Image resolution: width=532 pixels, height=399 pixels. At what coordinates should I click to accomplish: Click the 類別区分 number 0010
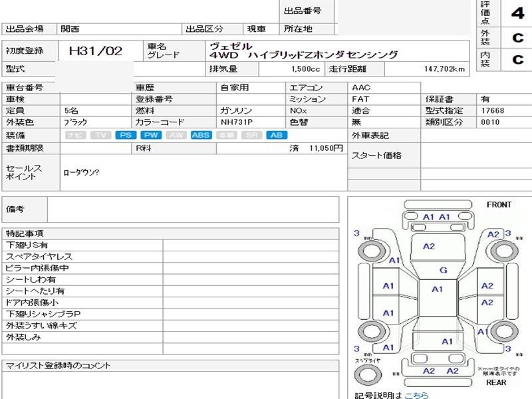click(x=490, y=122)
